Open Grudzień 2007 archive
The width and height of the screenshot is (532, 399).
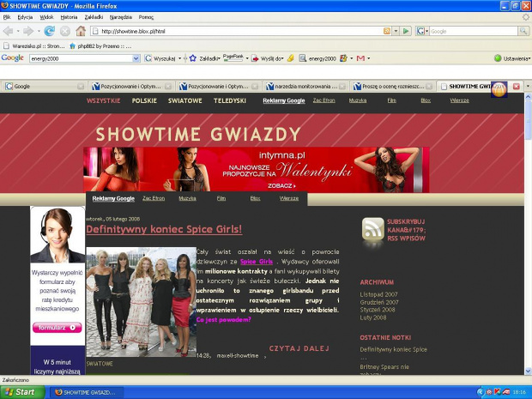point(379,302)
